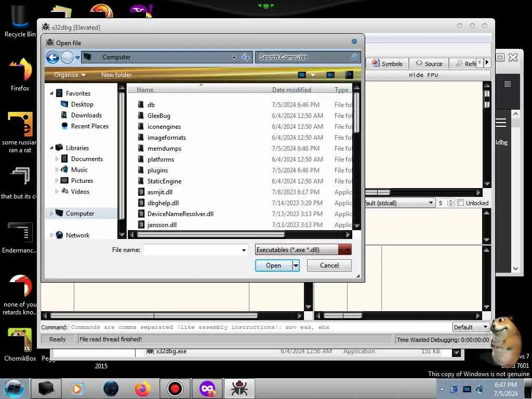Open help via the question mark icon
This screenshot has width=532, height=399.
pyautogui.click(x=349, y=75)
